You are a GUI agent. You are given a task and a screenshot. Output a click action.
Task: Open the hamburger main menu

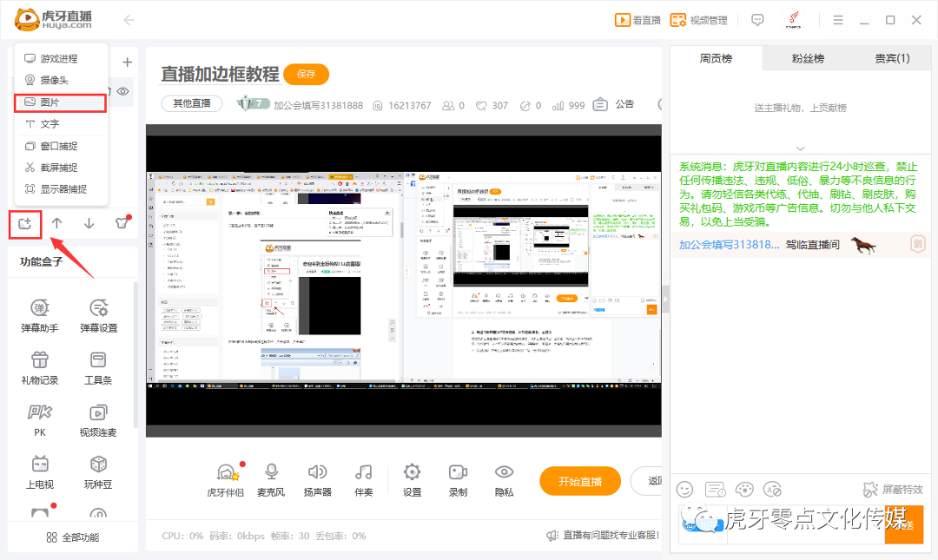(838, 20)
